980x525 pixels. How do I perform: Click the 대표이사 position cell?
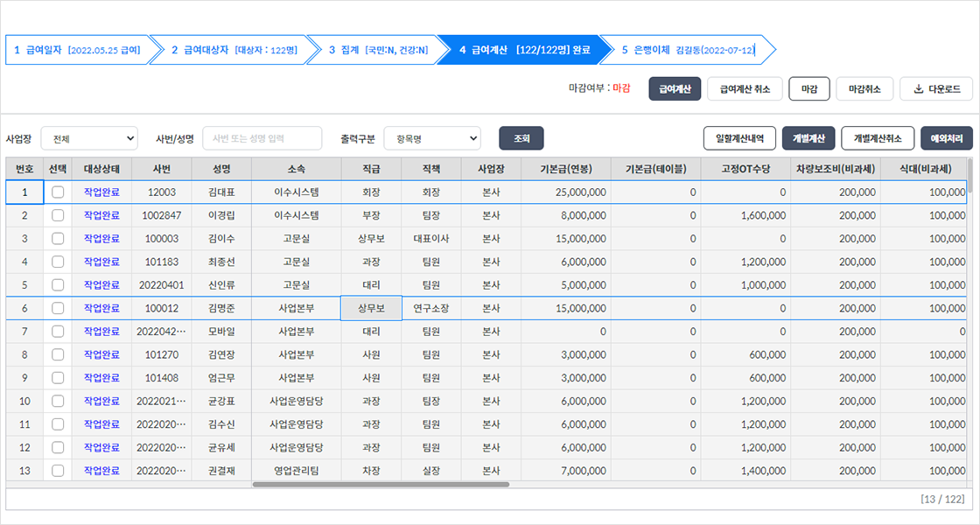pos(431,238)
